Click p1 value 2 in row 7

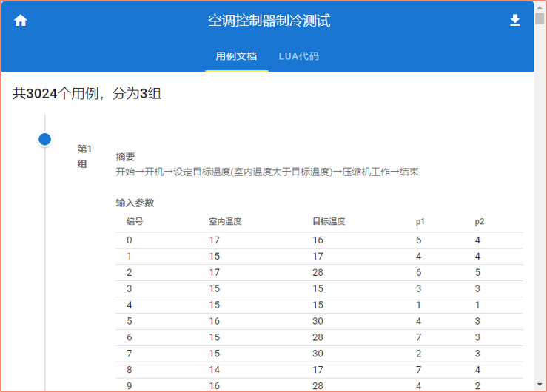pos(419,354)
